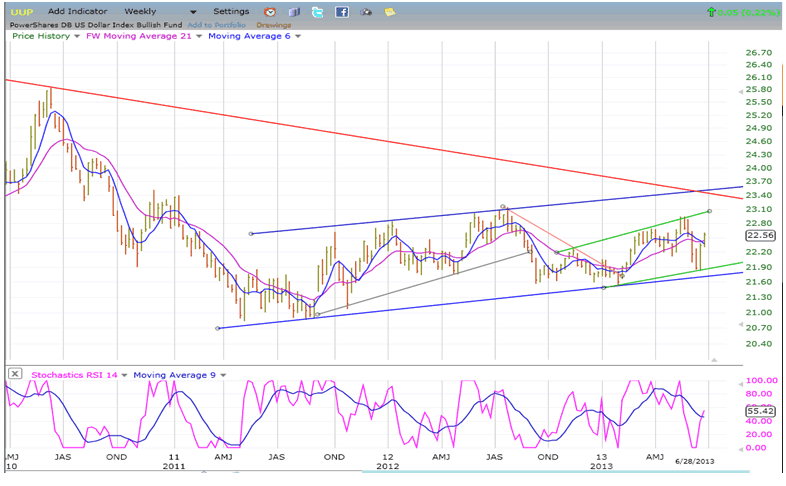
Task: Share chart via Facebook icon
Action: [342, 12]
